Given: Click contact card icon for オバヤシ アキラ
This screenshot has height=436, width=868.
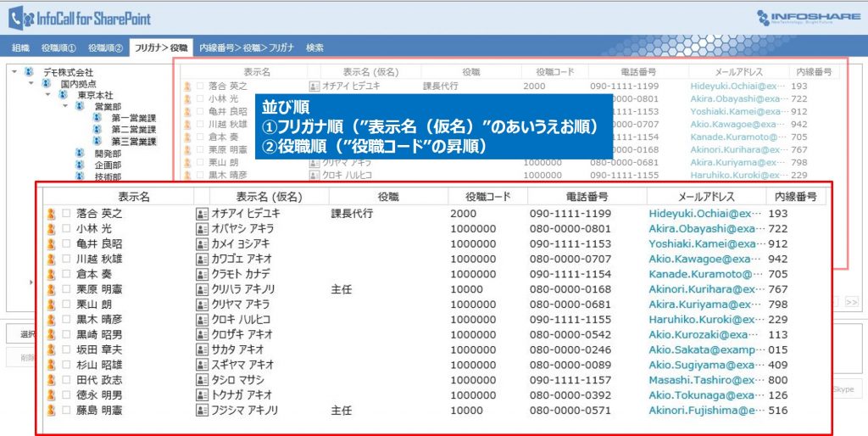Looking at the screenshot, I should pyautogui.click(x=202, y=229).
